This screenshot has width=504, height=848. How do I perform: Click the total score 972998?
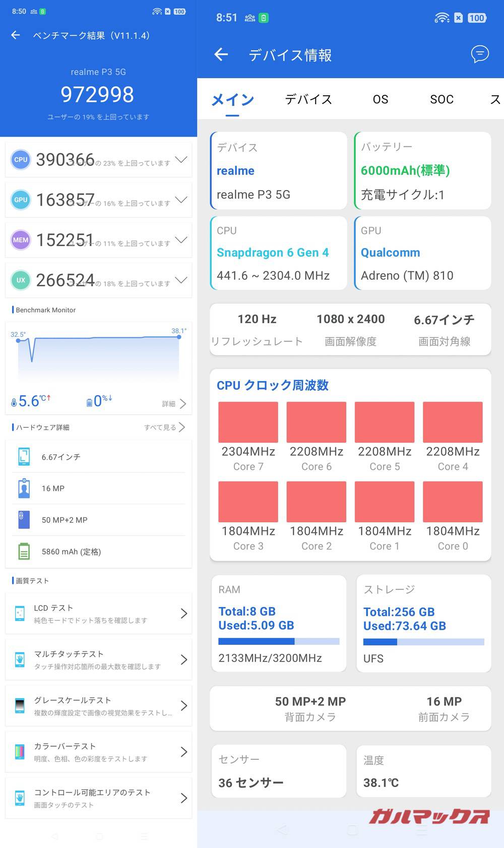[97, 94]
